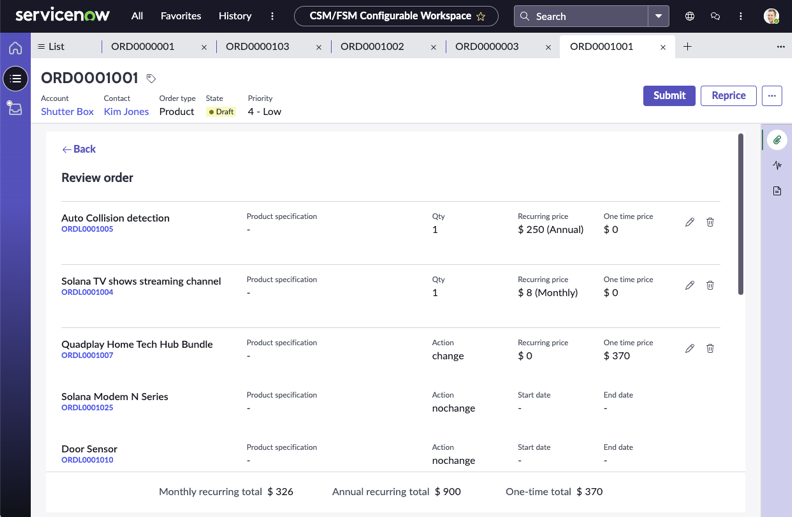Open more actions ellipsis beside Reprice
Screen dimensions: 792x517
click(x=772, y=95)
